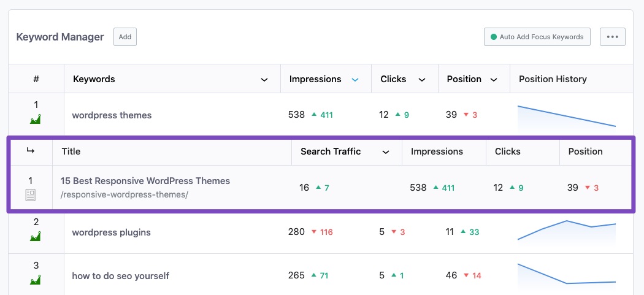Click the post document icon in expanded row
Viewport: 644px width, 295px height.
[x=30, y=195]
